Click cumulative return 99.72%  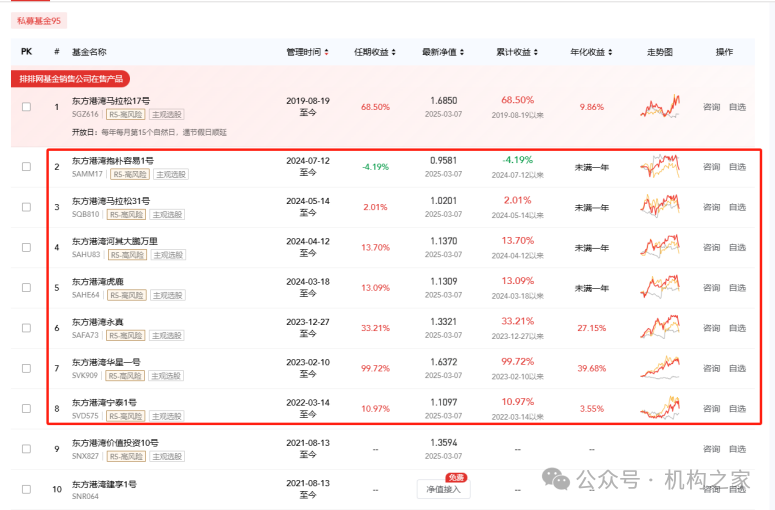pos(517,362)
